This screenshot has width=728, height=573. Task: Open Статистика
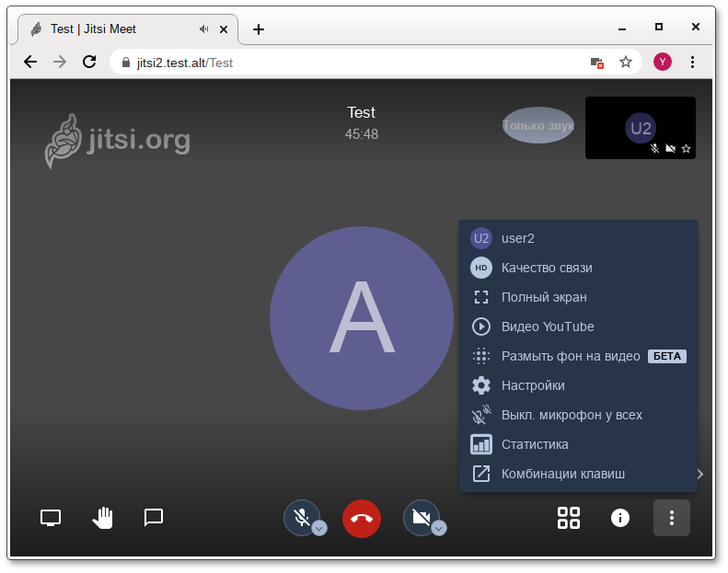pos(579,444)
